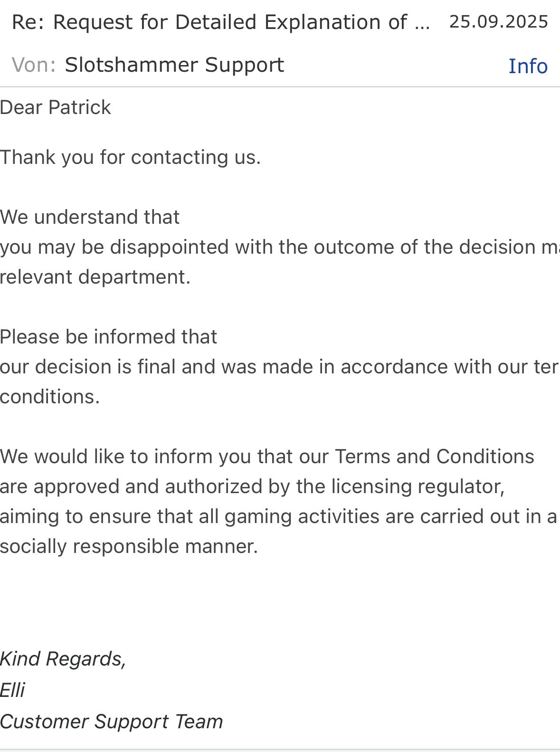The width and height of the screenshot is (560, 752).
Task: Click the line Please be informed that
Action: tap(108, 337)
